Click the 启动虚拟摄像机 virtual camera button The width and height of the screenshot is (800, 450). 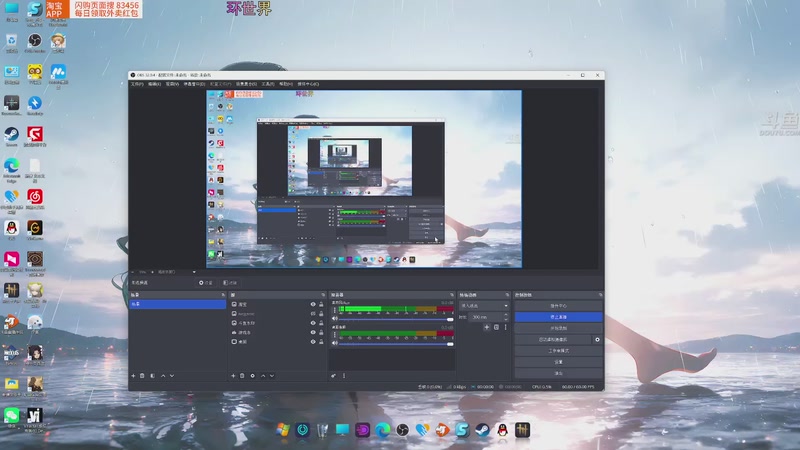[x=553, y=339]
